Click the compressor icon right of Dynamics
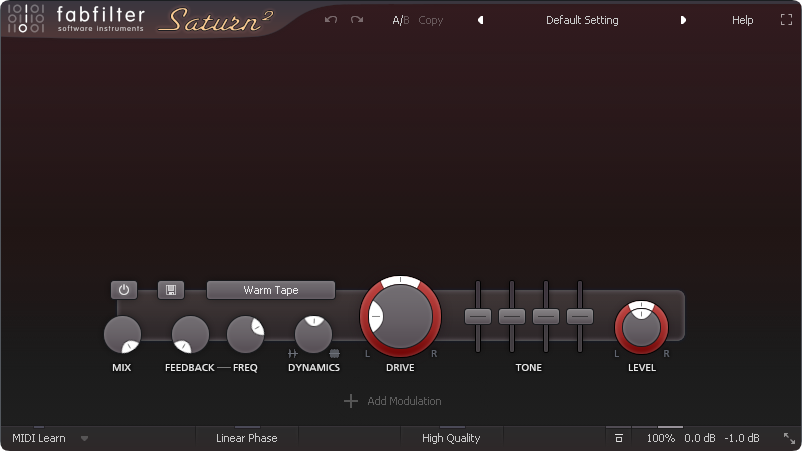This screenshot has width=802, height=451. pyautogui.click(x=334, y=353)
